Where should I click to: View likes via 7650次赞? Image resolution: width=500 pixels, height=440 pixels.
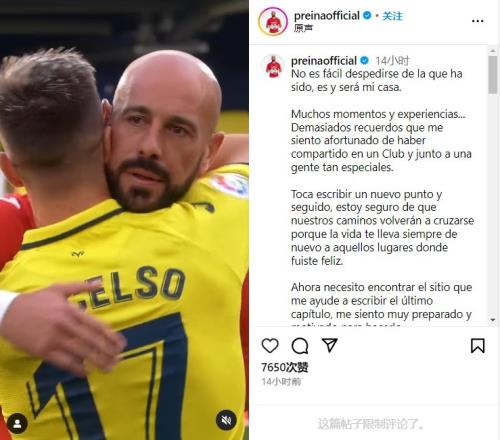pyautogui.click(x=285, y=367)
